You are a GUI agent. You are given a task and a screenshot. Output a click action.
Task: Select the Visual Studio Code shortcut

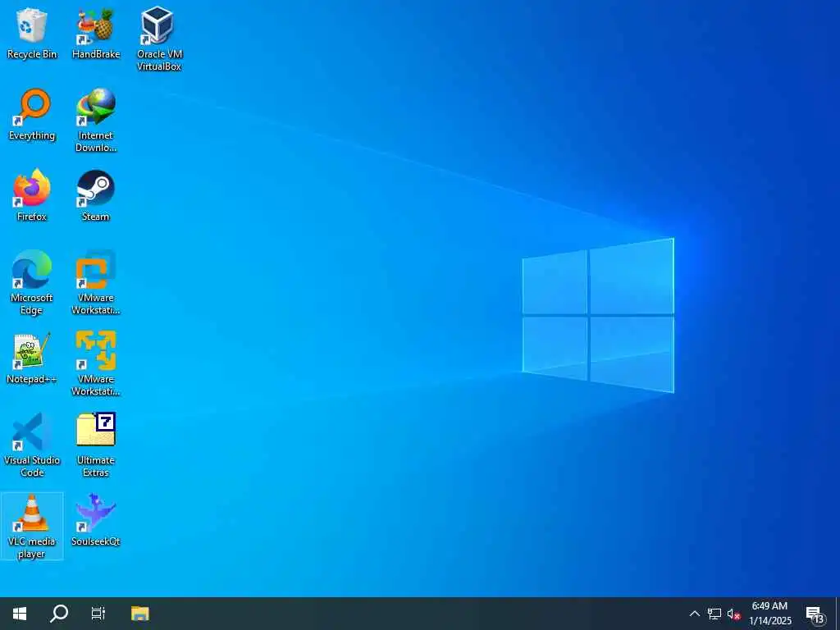click(x=32, y=445)
